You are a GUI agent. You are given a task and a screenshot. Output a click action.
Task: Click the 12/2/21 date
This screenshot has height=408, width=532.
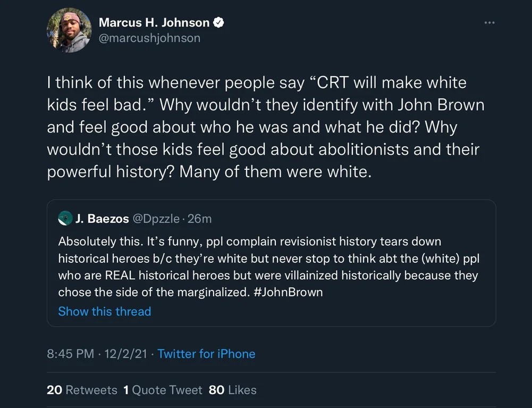(126, 354)
